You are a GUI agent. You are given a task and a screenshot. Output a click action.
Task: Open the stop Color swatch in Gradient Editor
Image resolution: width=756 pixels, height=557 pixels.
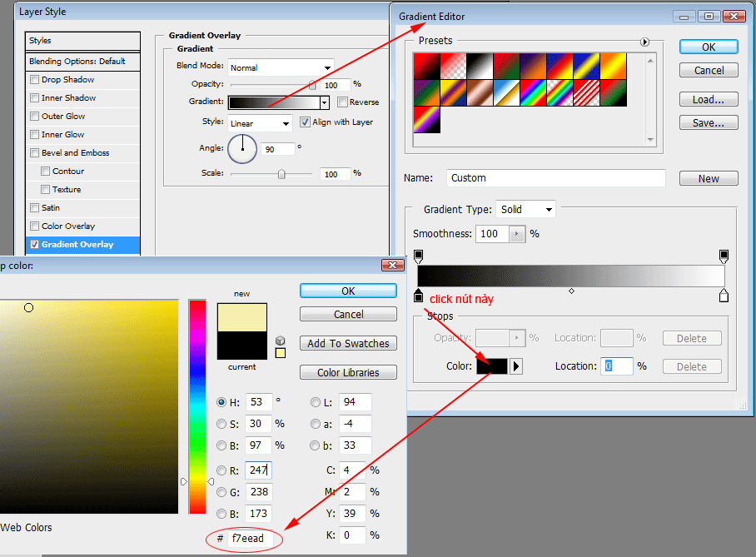pos(492,366)
